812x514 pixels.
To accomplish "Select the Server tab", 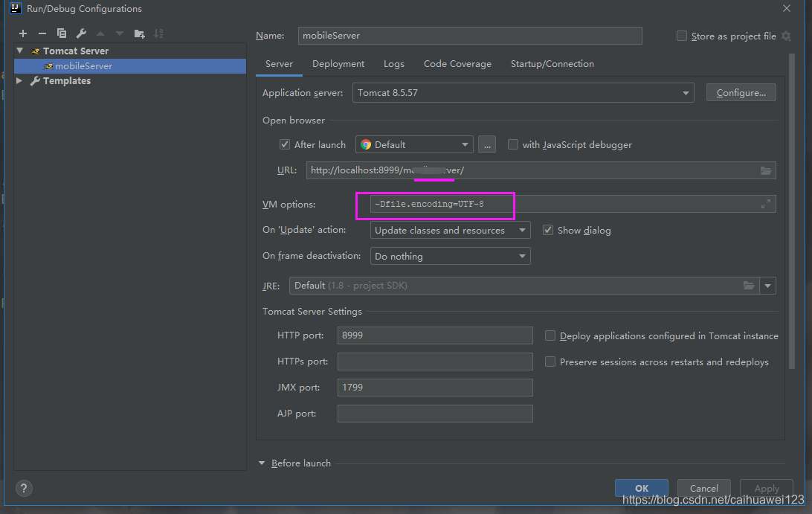I will tap(279, 64).
